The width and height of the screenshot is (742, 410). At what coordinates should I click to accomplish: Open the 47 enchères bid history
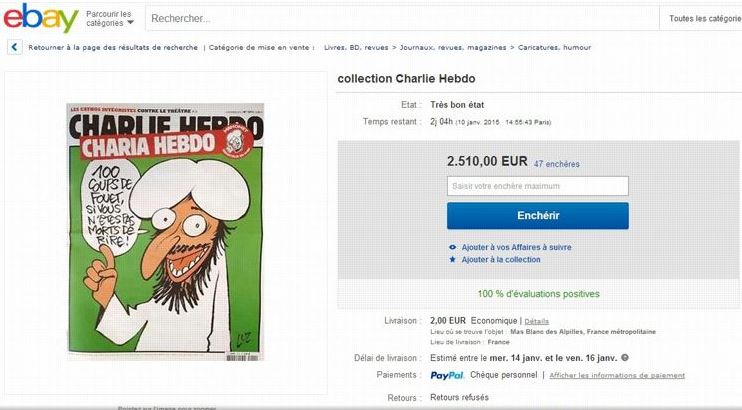(556, 164)
